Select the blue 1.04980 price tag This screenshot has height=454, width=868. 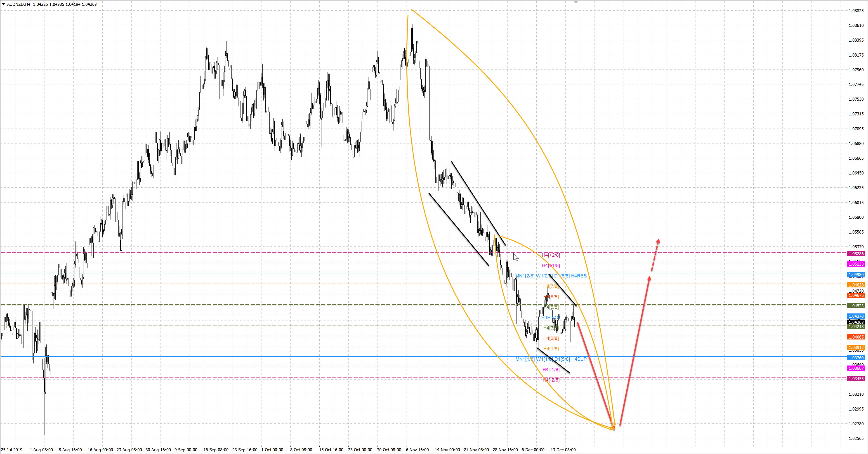856,275
